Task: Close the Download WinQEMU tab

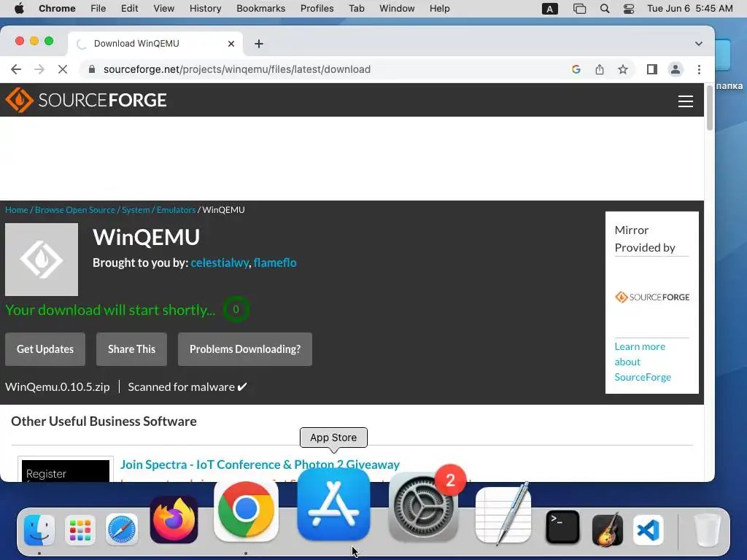Action: (x=231, y=44)
